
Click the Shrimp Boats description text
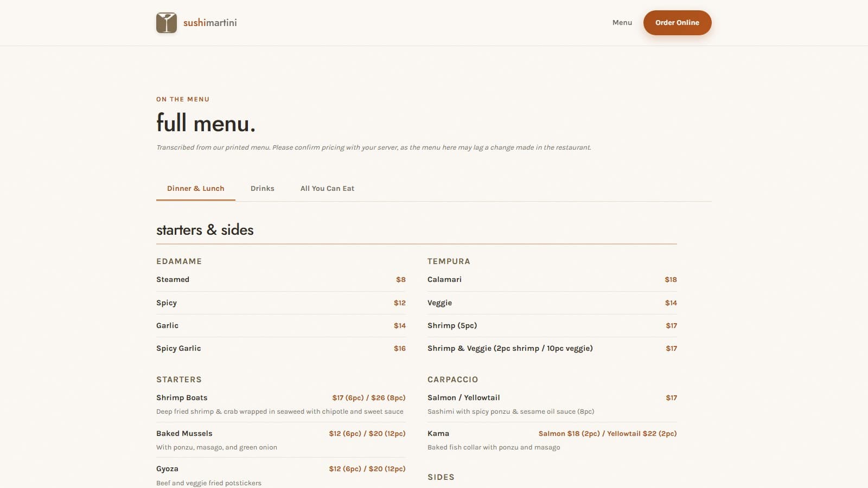tap(280, 412)
